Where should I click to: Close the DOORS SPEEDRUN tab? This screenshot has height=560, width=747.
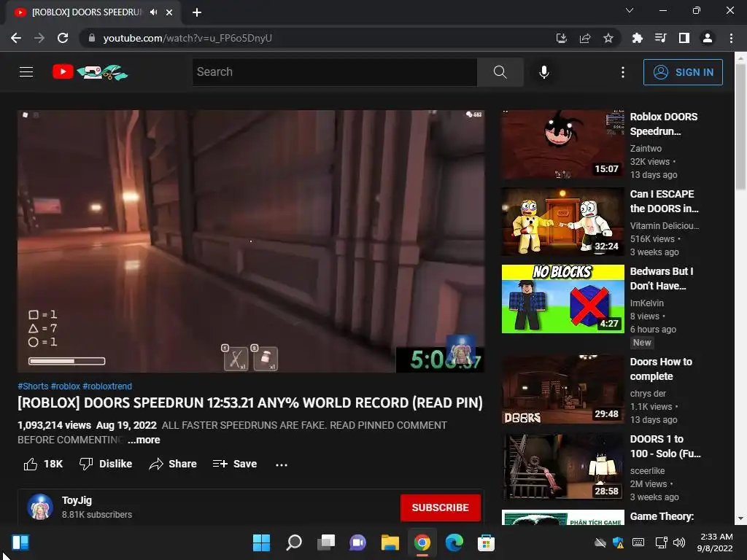pyautogui.click(x=169, y=12)
